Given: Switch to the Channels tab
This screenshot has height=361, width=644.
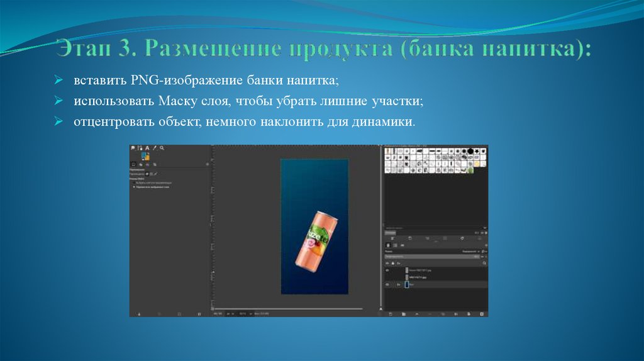Looking at the screenshot, I should [x=395, y=245].
